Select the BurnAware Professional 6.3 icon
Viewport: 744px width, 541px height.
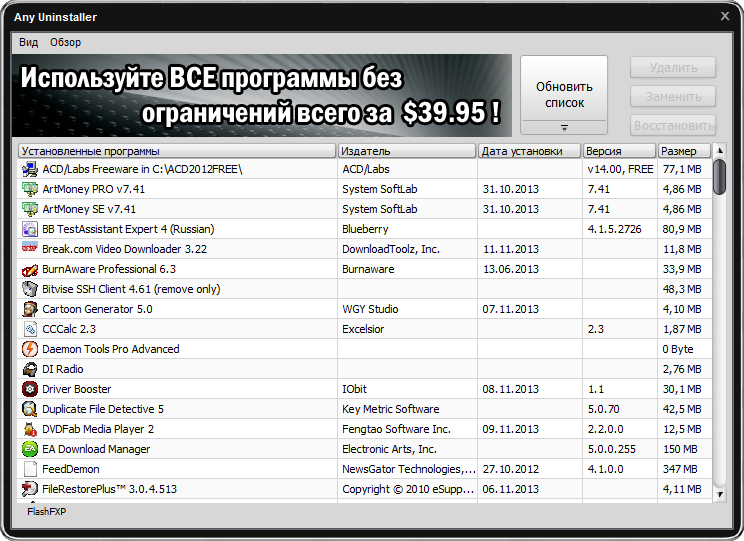click(x=30, y=270)
